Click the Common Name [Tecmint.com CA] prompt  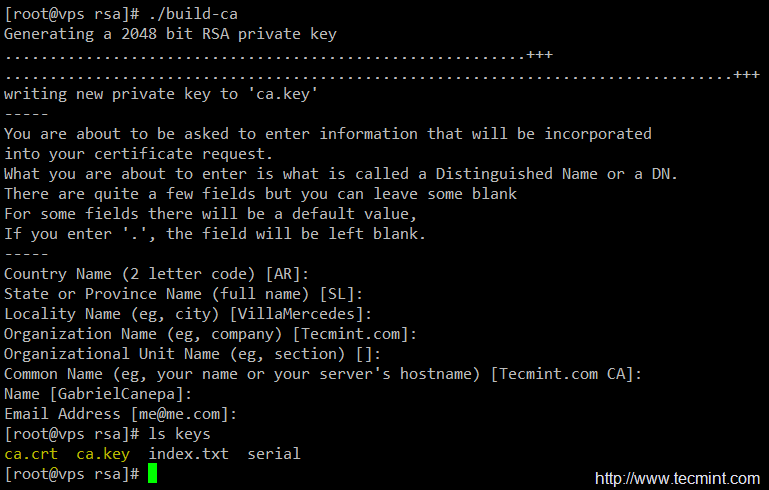[x=323, y=374]
